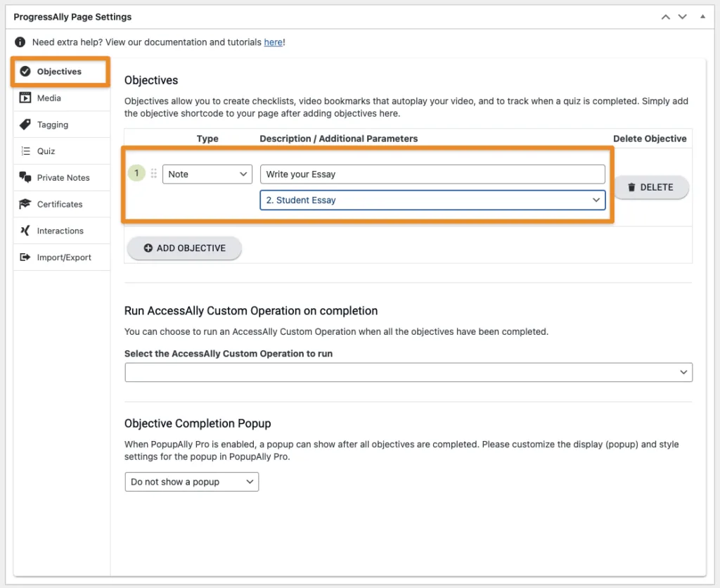Open the documentation link 'here'
Viewport: 720px width, 588px height.
point(274,42)
